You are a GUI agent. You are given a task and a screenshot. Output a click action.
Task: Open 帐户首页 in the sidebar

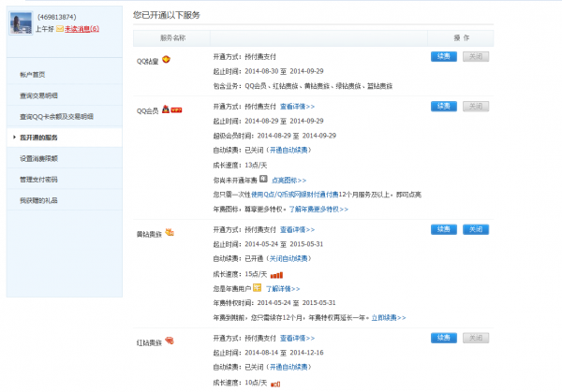[32, 75]
